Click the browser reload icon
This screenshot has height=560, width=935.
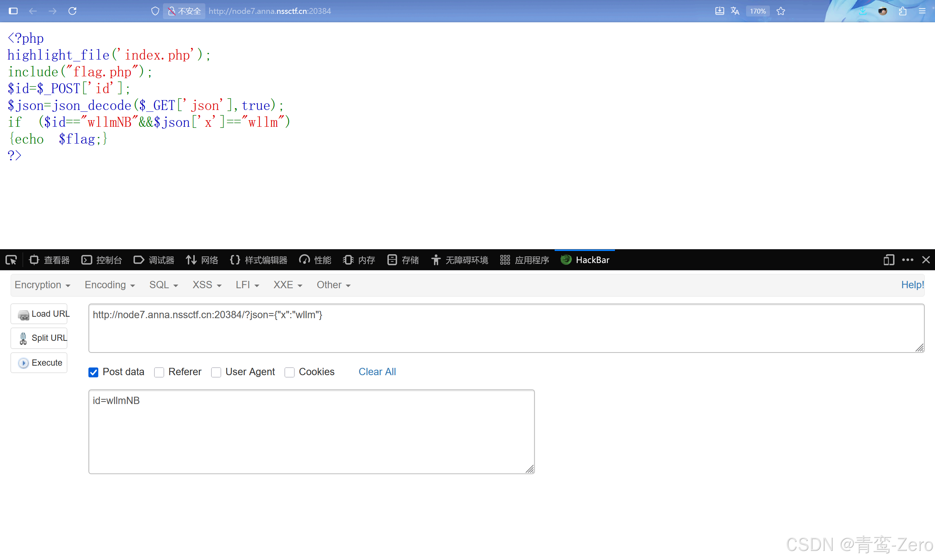coord(72,11)
